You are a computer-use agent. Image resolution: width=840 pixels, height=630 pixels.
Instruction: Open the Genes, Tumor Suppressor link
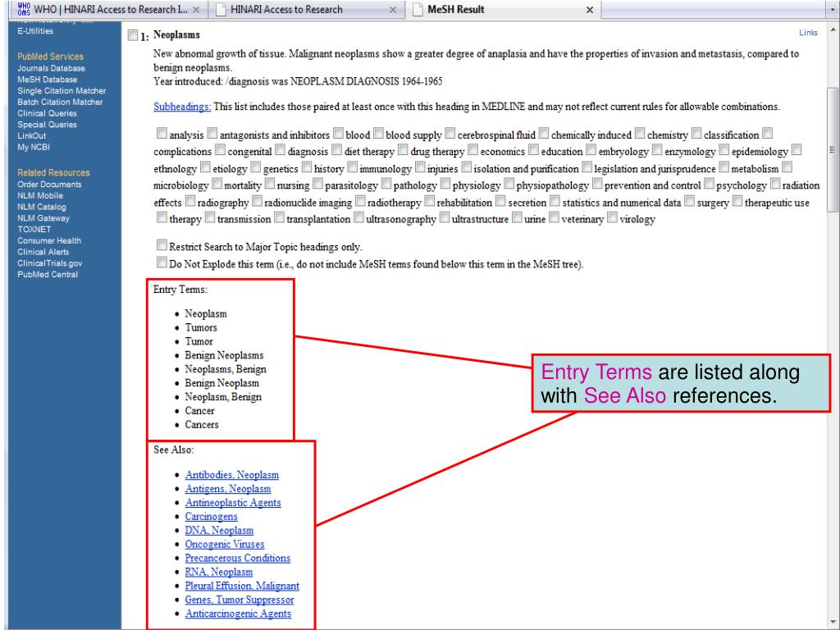pyautogui.click(x=240, y=600)
